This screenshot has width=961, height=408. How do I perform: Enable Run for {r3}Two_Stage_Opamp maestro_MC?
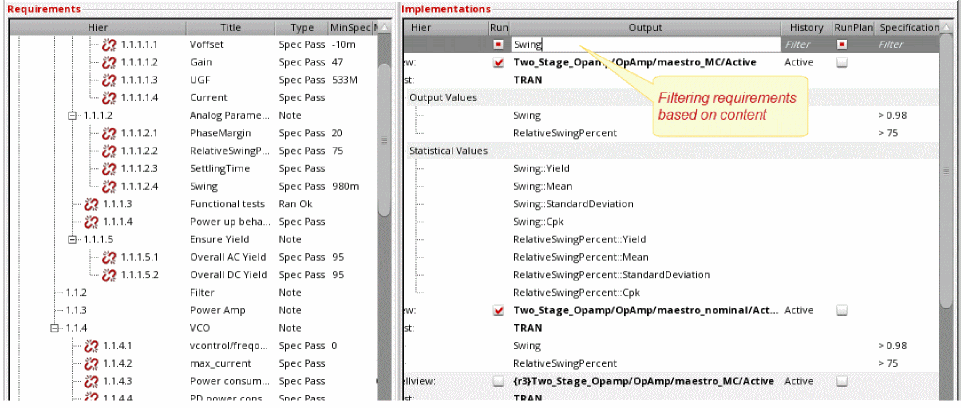tap(498, 381)
